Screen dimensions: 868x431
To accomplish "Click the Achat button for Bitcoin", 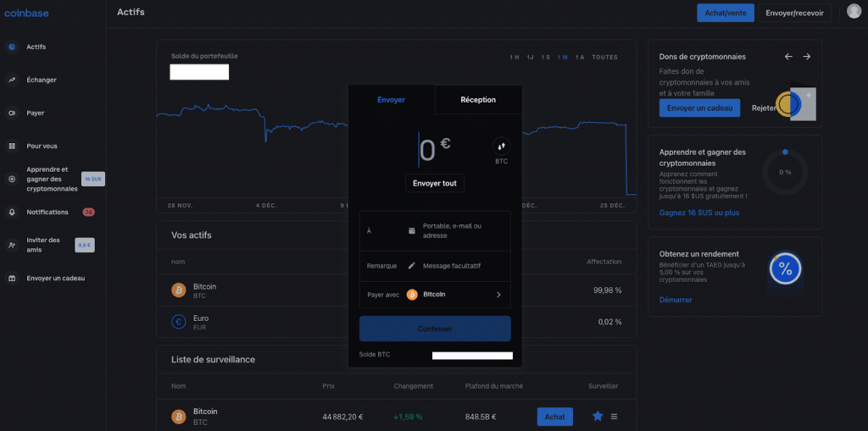I will point(554,416).
